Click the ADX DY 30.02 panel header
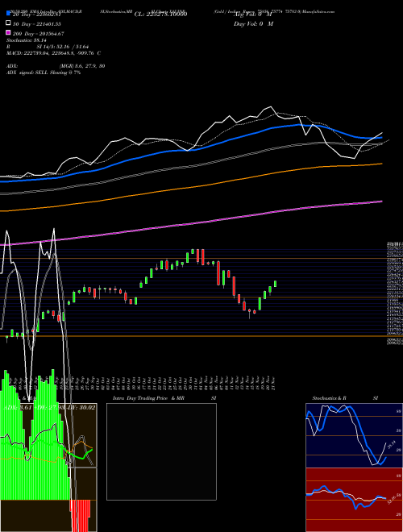The width and height of the screenshot is (403, 532). 48,408
